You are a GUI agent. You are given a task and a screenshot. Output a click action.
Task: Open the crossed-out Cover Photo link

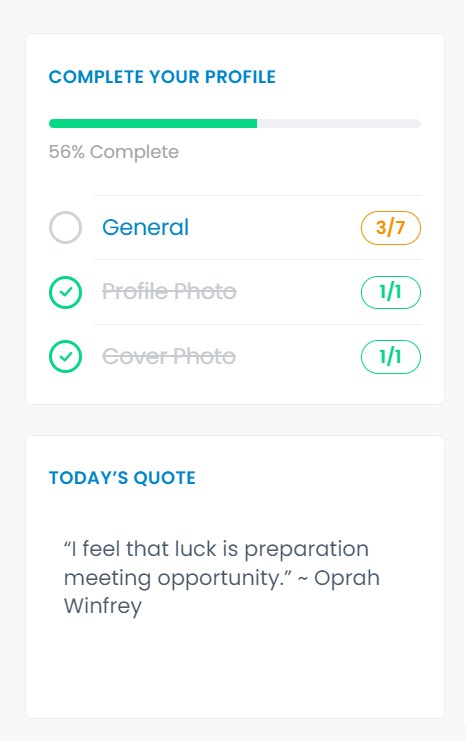pos(169,356)
